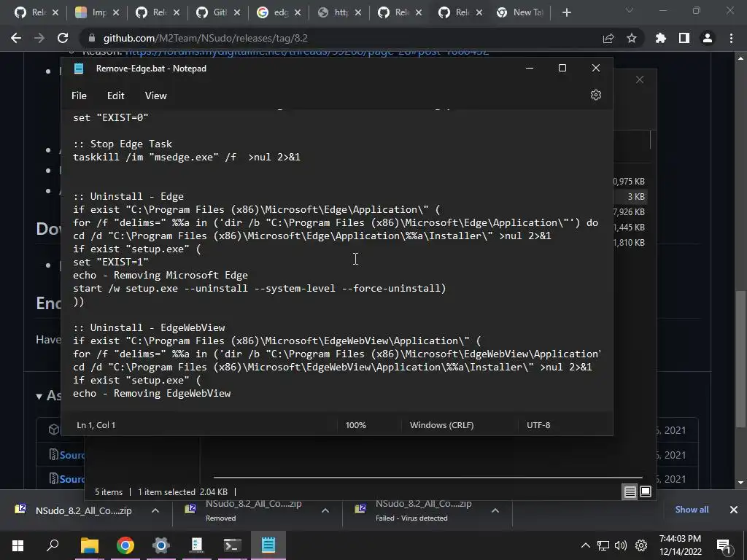
Task: Click the 100% zoom status
Action: tap(355, 425)
